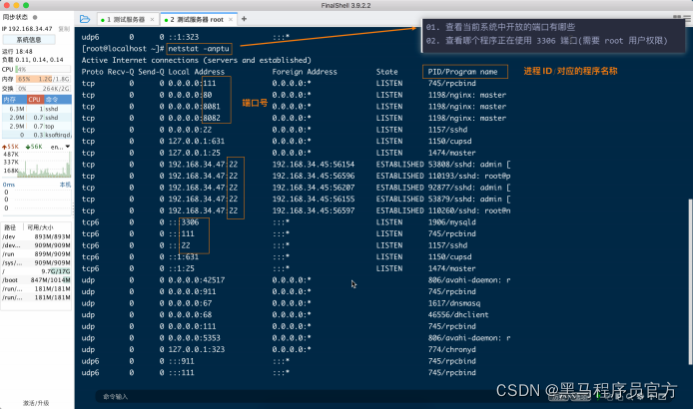Sort processes by the 命令 column header
Screen dimensions: 694x409
point(58,100)
